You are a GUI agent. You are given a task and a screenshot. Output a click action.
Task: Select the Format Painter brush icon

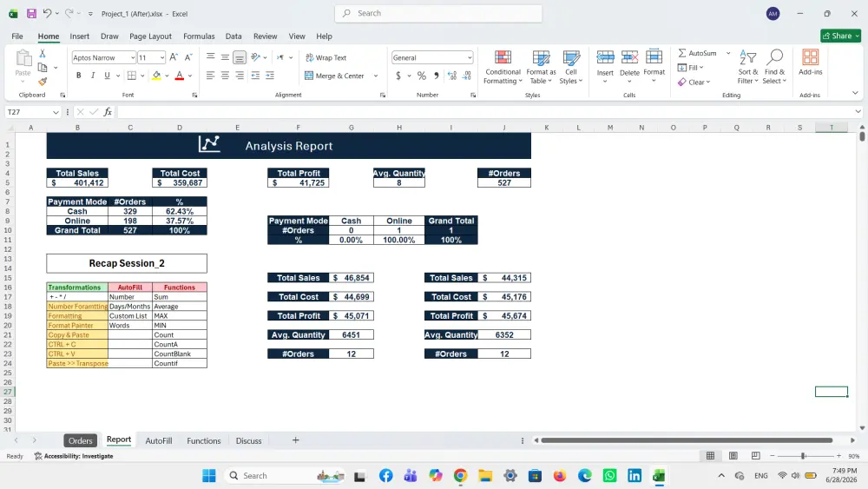(43, 82)
